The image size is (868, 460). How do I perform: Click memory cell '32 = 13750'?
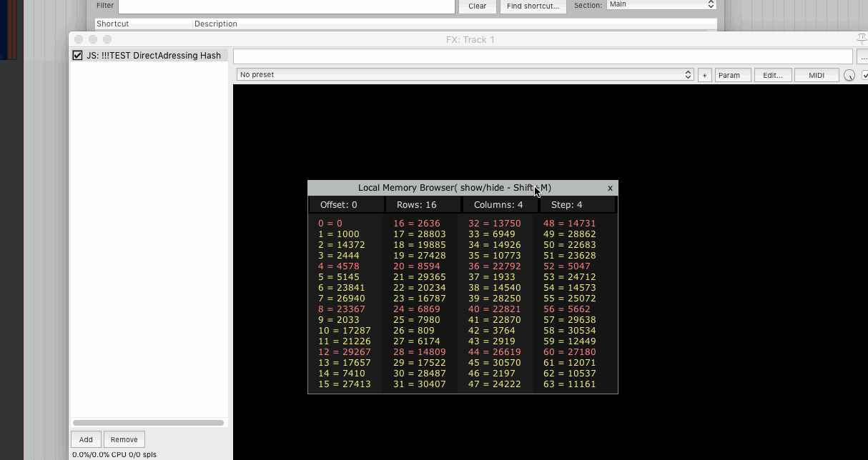(495, 224)
